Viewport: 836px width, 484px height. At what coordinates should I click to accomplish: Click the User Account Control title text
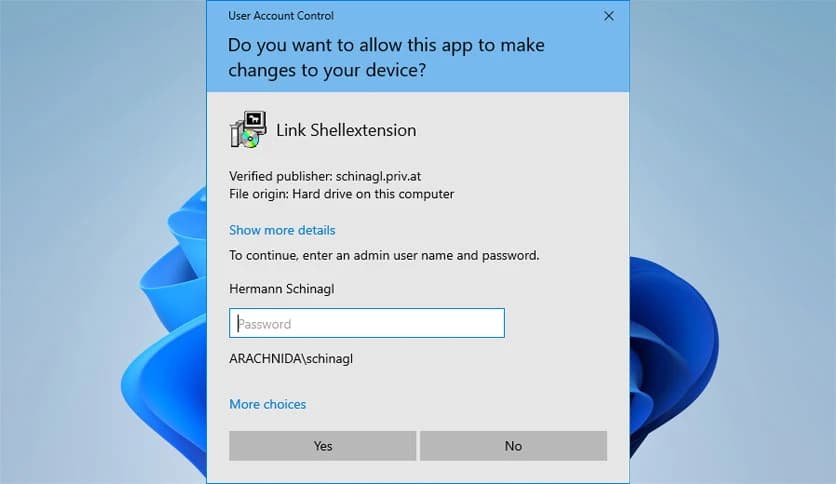[281, 16]
